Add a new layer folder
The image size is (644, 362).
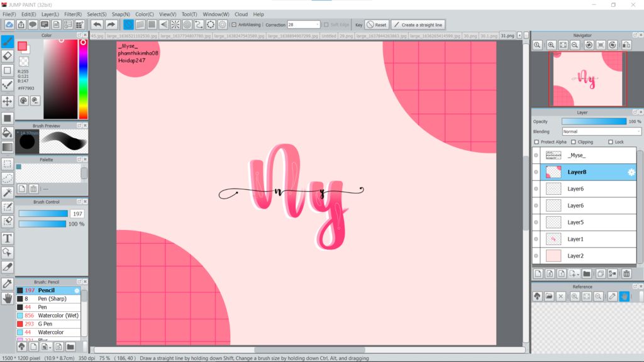[587, 274]
